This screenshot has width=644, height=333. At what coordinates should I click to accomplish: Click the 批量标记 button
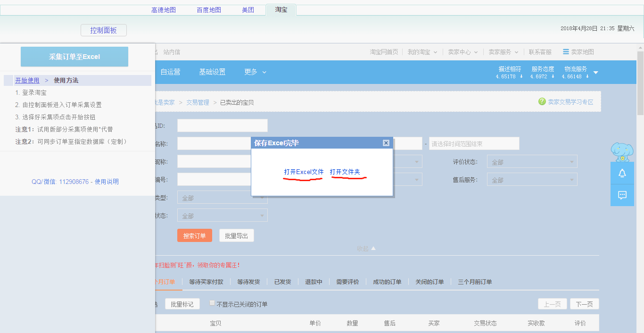point(182,304)
